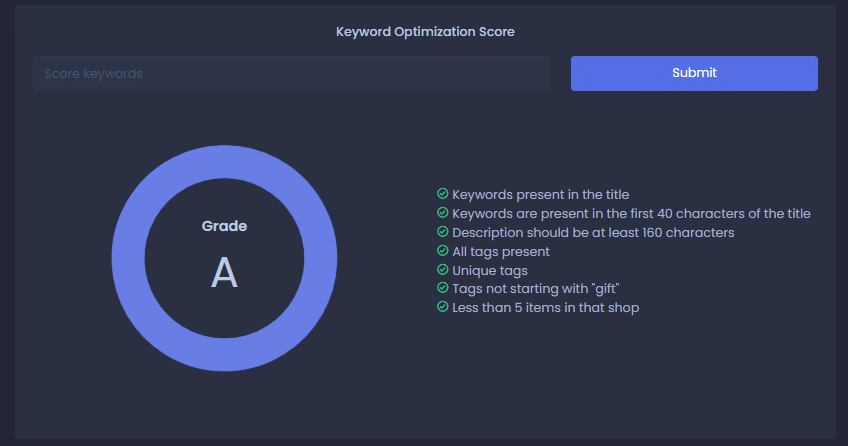848x446 pixels.
Task: Select the Keywords present in the title text
Action: [540, 195]
